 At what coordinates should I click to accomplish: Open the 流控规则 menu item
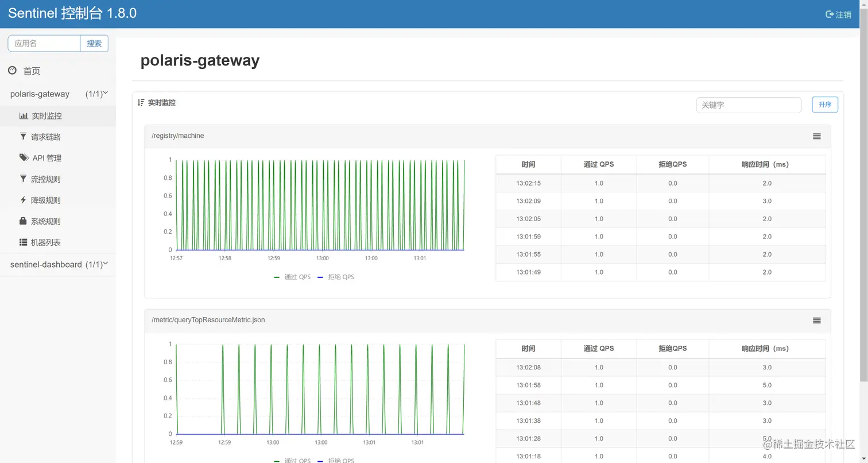click(x=58, y=179)
